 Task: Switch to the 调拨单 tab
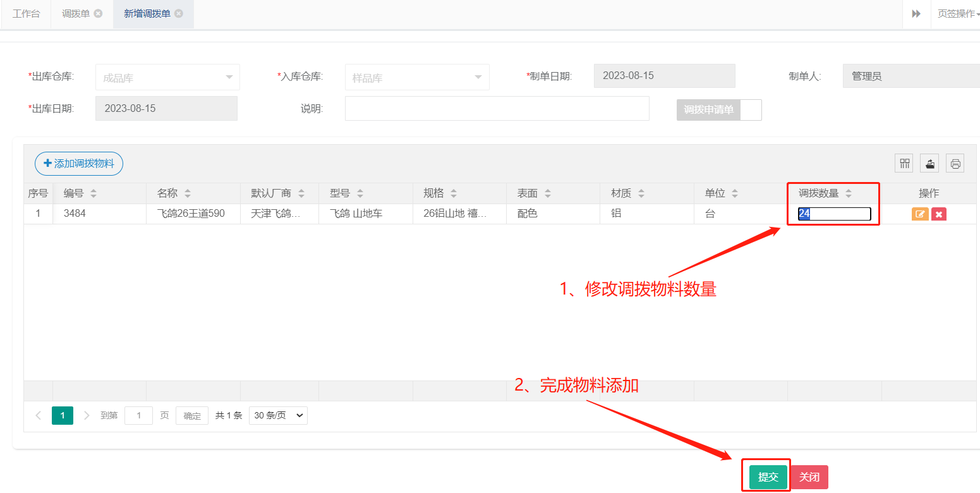[75, 13]
